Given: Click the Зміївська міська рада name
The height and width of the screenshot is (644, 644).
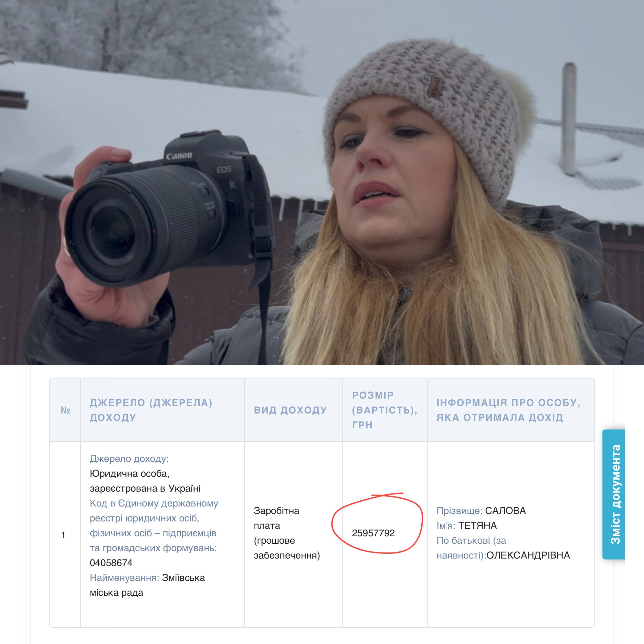Looking at the screenshot, I should [x=183, y=578].
